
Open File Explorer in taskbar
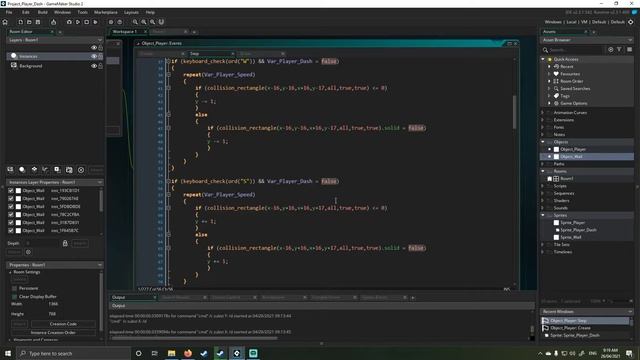pyautogui.click(x=171, y=353)
